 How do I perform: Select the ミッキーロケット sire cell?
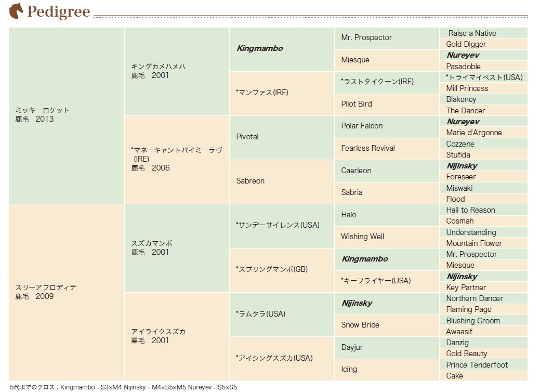pyautogui.click(x=67, y=116)
